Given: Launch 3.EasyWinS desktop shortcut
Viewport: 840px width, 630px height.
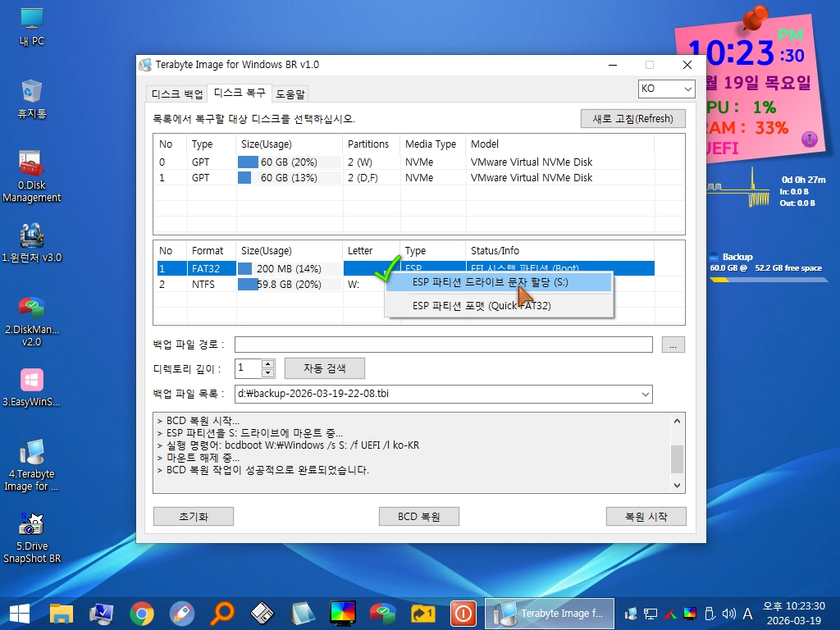Looking at the screenshot, I should point(32,388).
